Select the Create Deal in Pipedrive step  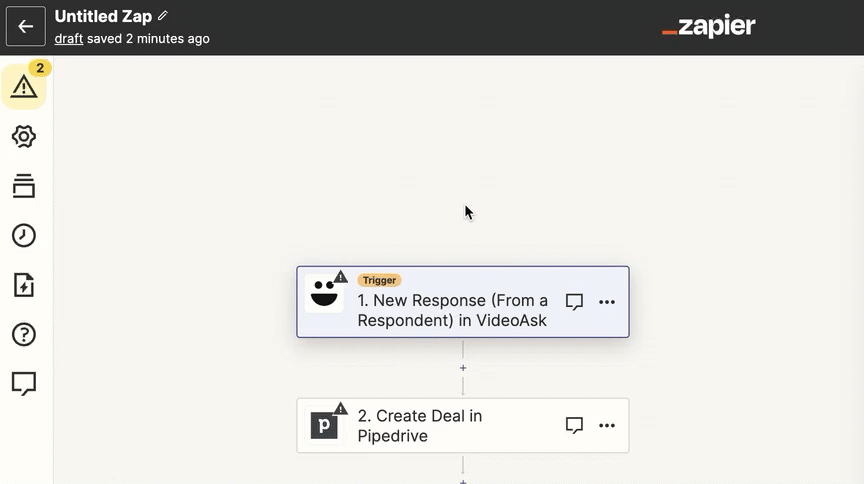[463, 426]
